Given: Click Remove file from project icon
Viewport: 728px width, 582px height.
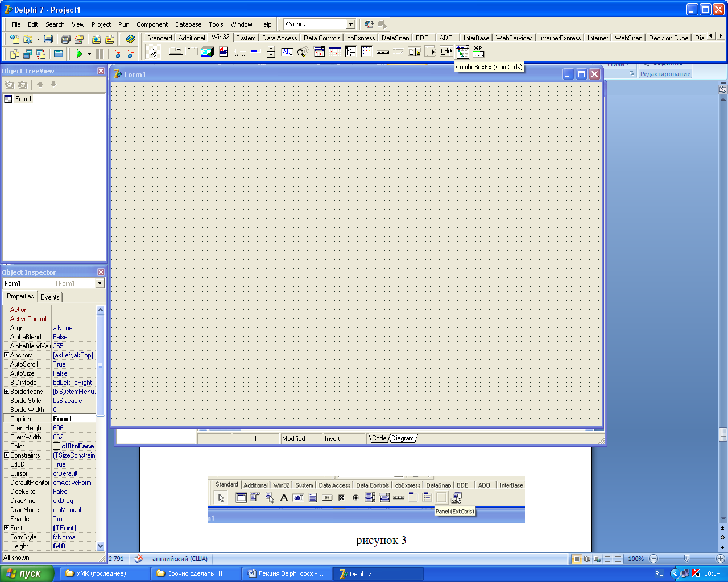Looking at the screenshot, I should [110, 39].
